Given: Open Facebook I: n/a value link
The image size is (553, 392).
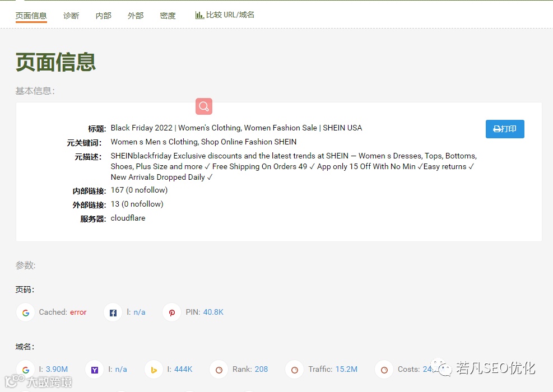Looking at the screenshot, I should (x=140, y=312).
